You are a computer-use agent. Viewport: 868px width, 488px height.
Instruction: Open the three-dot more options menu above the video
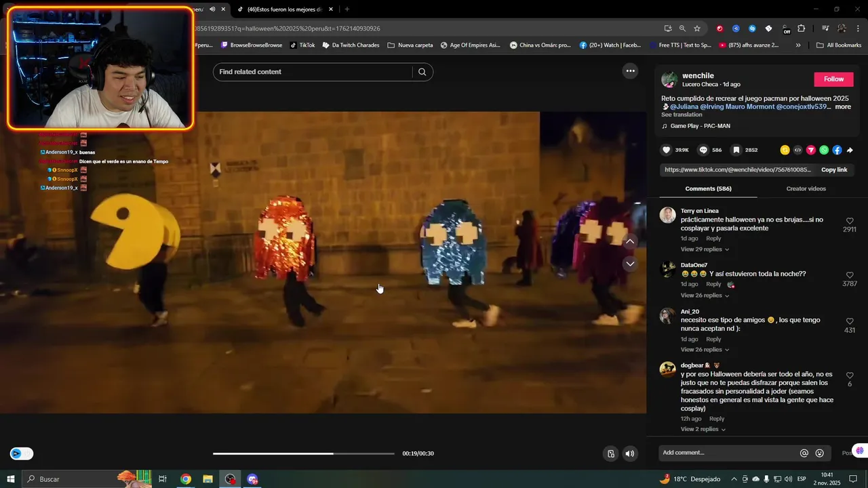[x=630, y=71]
